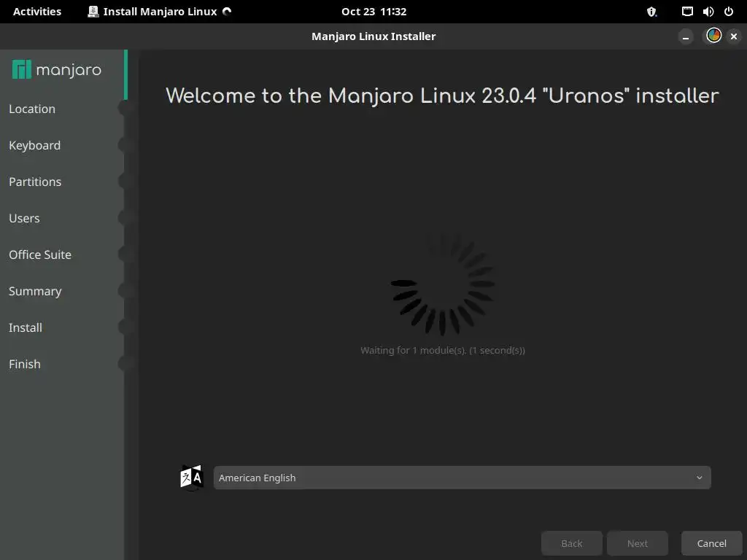Open the American English language dropdown
Viewport: 747px width, 560px height.
462,478
